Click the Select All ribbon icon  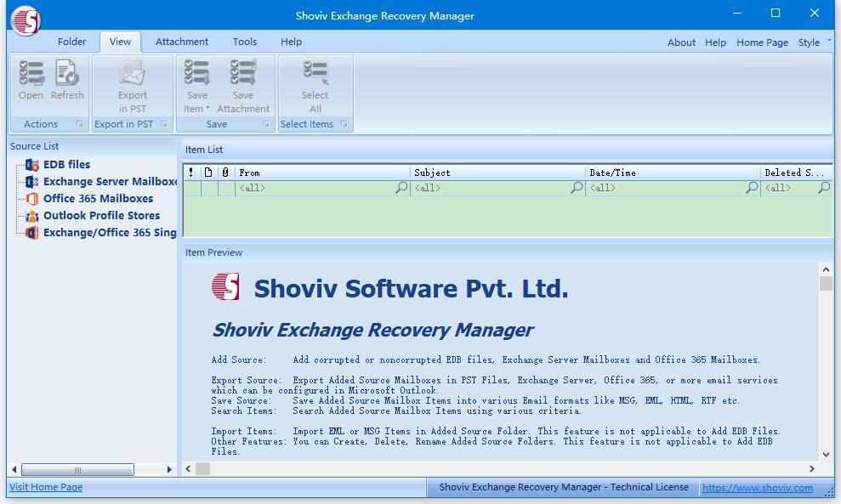(x=315, y=73)
